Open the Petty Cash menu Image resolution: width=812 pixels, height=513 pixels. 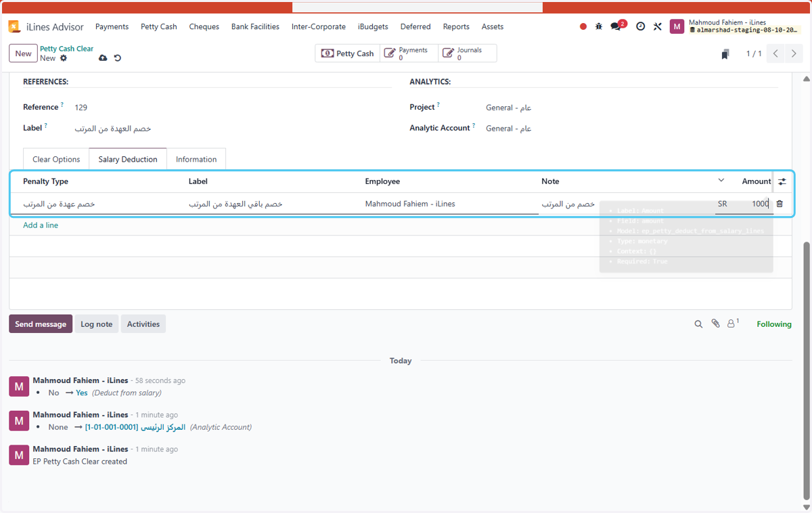pos(159,27)
